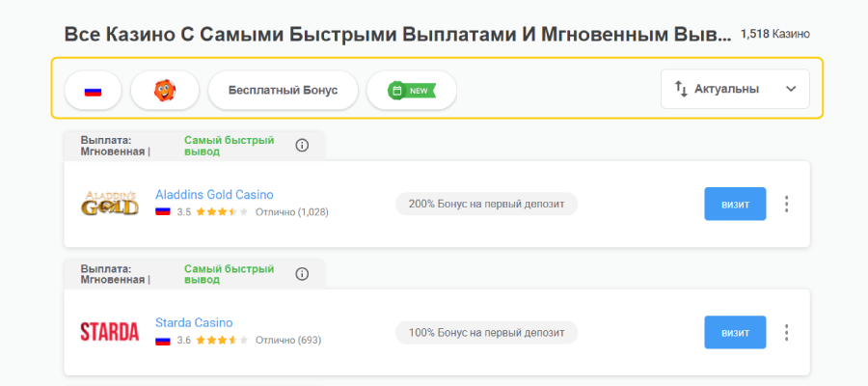
Task: Toggle the Russian flag filter chip
Action: (93, 90)
